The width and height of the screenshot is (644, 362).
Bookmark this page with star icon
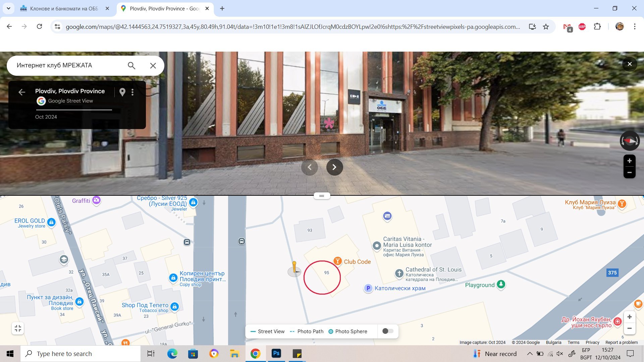pos(546,27)
